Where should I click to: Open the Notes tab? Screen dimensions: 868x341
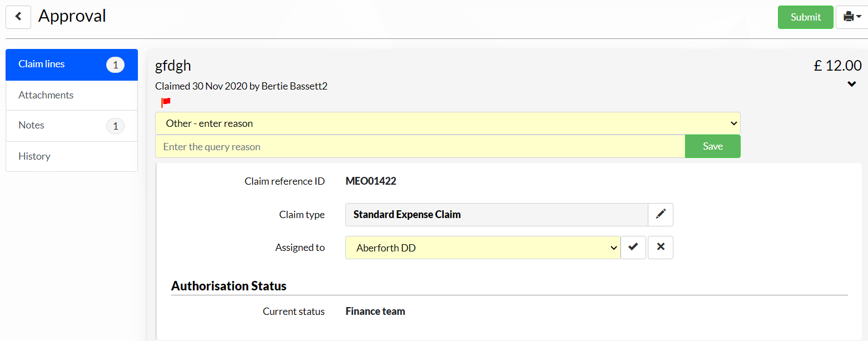(72, 126)
